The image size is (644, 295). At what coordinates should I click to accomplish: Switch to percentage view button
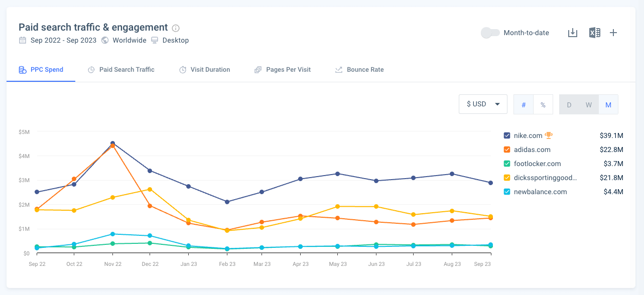tap(543, 105)
